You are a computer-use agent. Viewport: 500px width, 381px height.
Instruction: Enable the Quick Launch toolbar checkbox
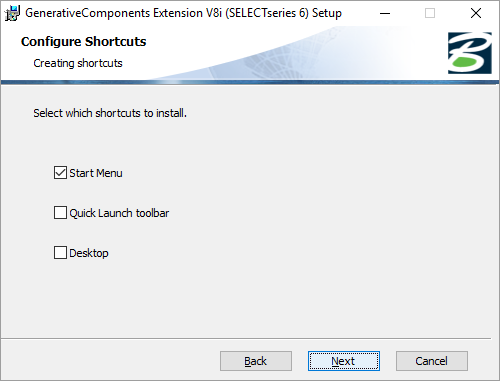[x=60, y=213]
